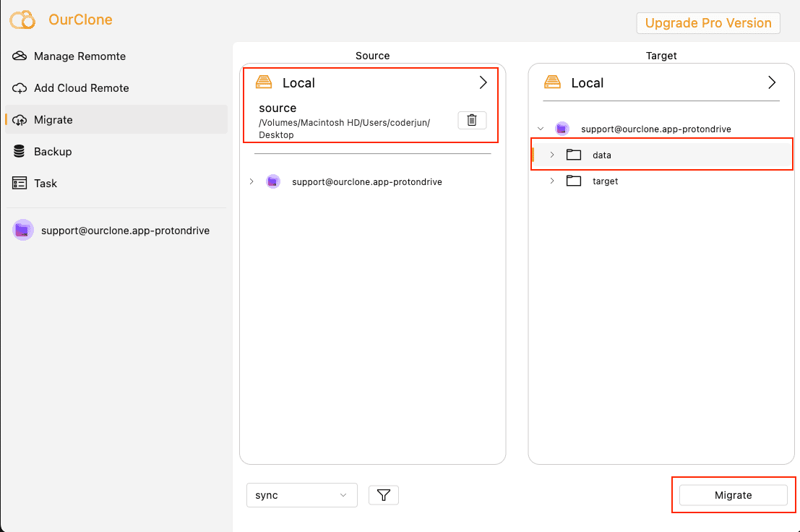Click the target folder icon
This screenshot has width=800, height=532.
pyautogui.click(x=574, y=181)
